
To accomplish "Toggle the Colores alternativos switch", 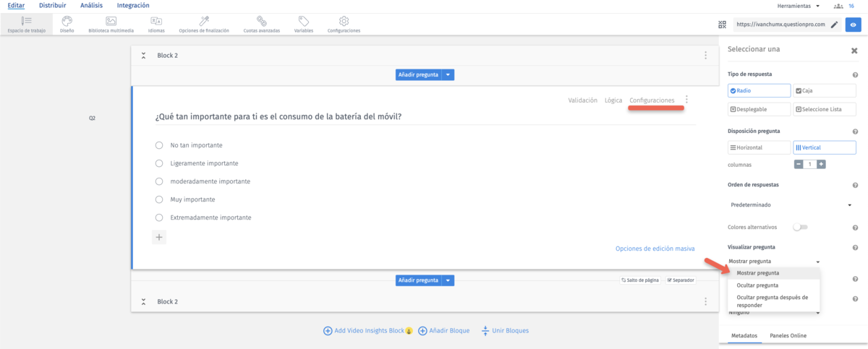I will (800, 228).
